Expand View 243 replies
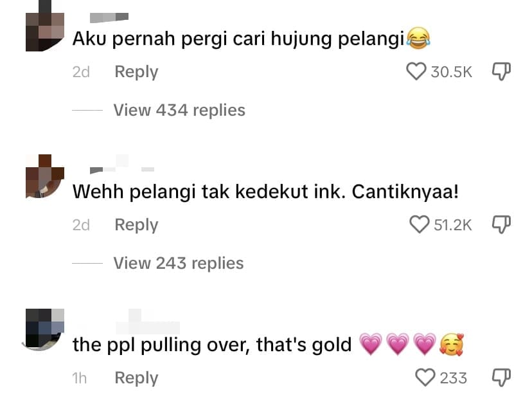Image resolution: width=532 pixels, height=409 pixels. pos(179,263)
